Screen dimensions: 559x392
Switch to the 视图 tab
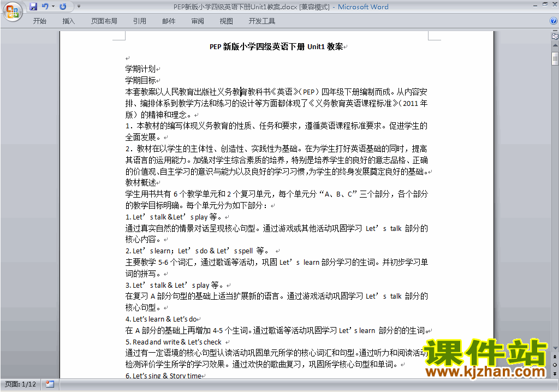(226, 21)
